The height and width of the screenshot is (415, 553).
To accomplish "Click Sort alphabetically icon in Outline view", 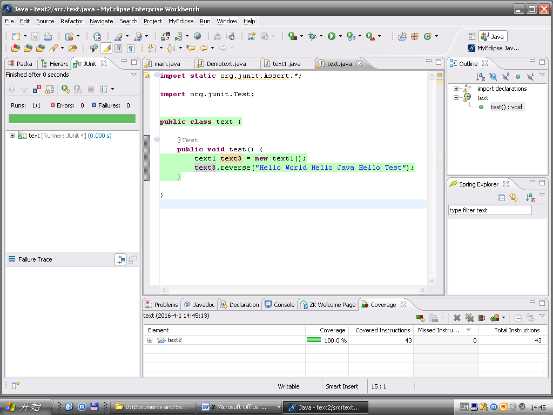I will pos(481,77).
